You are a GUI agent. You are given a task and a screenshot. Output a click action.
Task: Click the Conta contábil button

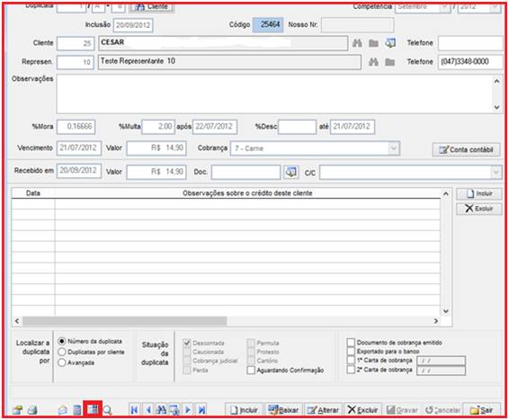[466, 149]
